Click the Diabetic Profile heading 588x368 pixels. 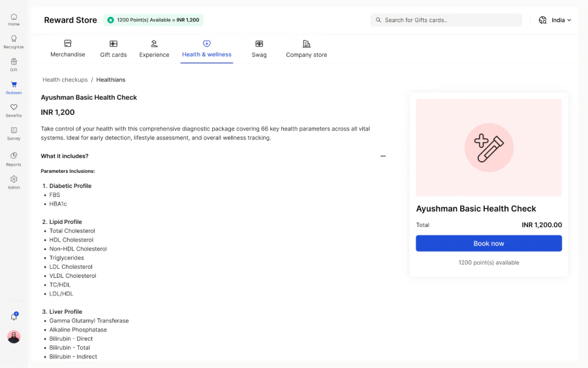(x=70, y=186)
